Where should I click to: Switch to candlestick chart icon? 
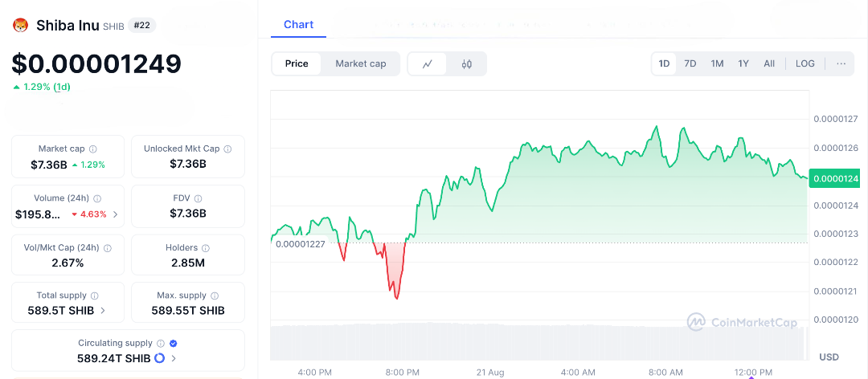coord(466,64)
